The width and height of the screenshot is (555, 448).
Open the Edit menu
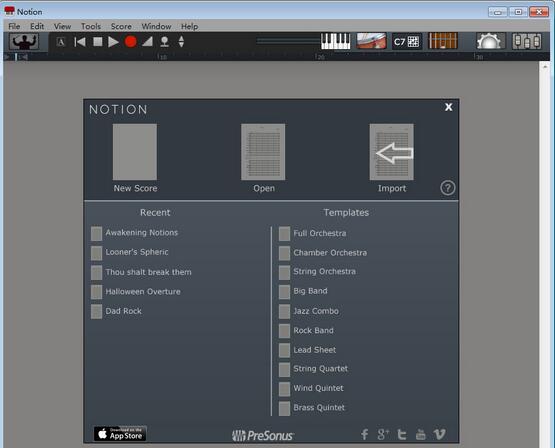(37, 26)
